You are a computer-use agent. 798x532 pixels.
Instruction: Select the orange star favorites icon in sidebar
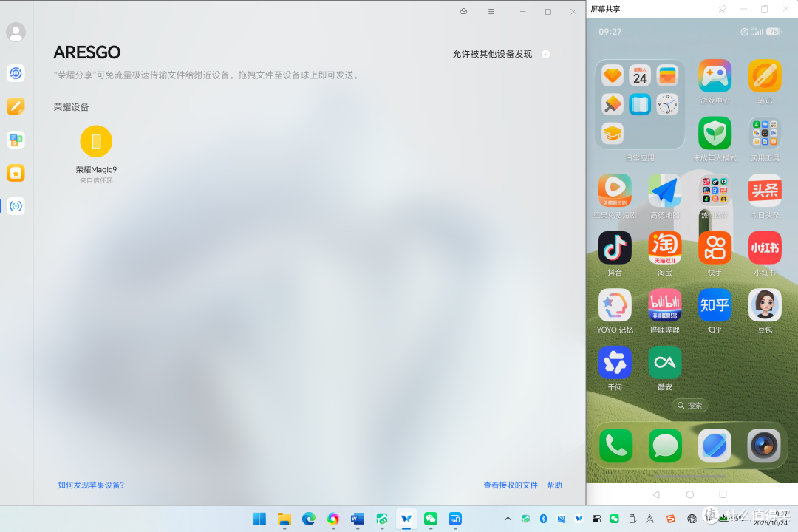point(16,173)
